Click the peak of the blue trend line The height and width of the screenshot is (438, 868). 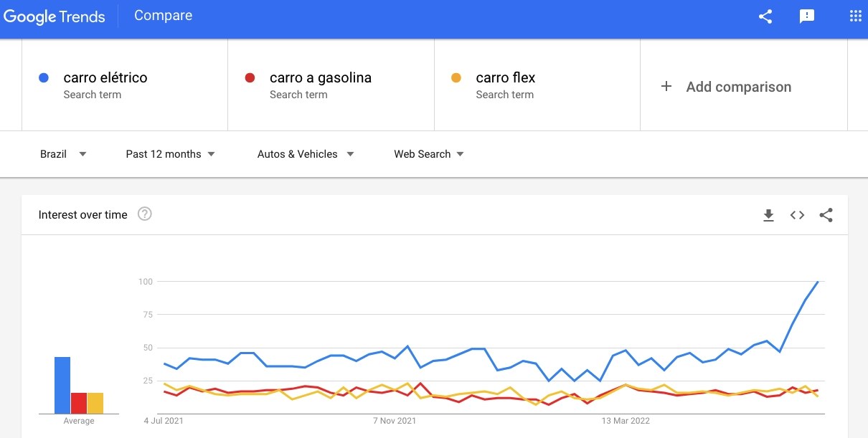coord(817,282)
